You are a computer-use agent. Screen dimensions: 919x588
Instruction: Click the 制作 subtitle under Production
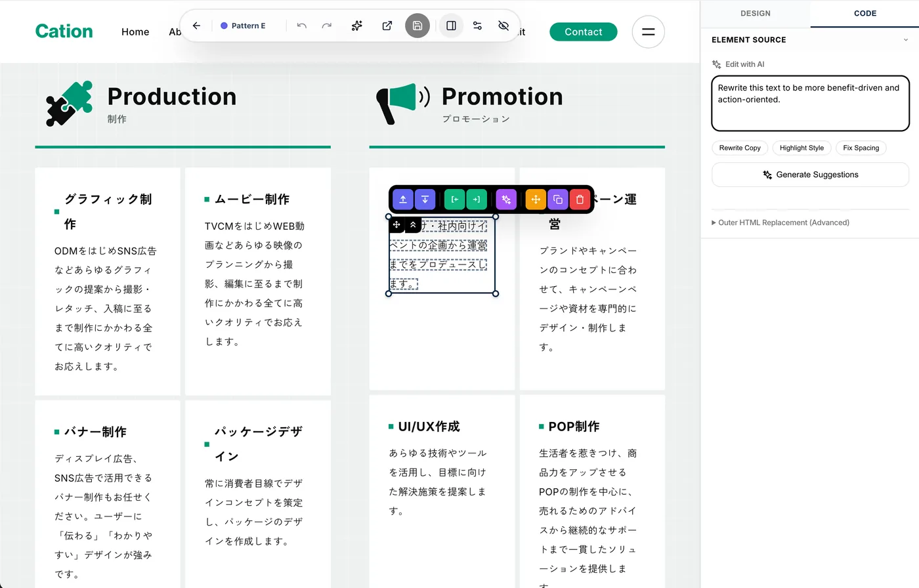coord(117,119)
